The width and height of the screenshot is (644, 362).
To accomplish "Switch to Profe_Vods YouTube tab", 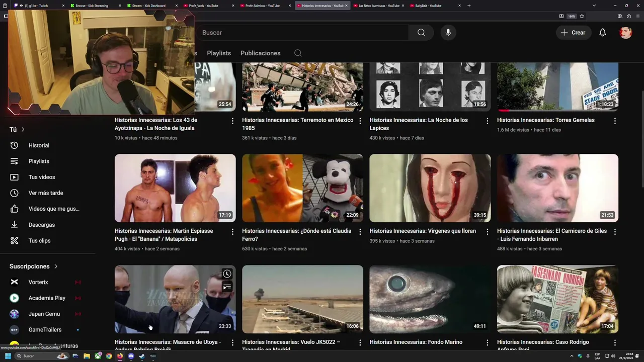I will (208, 6).
